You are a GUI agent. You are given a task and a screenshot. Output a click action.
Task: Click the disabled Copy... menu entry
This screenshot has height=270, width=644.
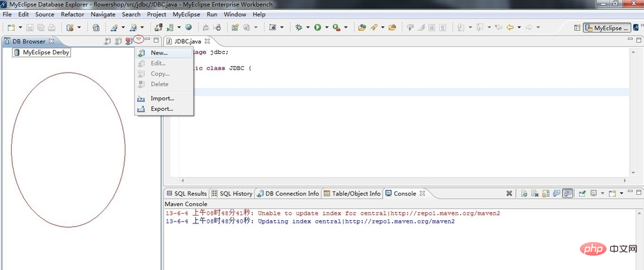coord(164,74)
